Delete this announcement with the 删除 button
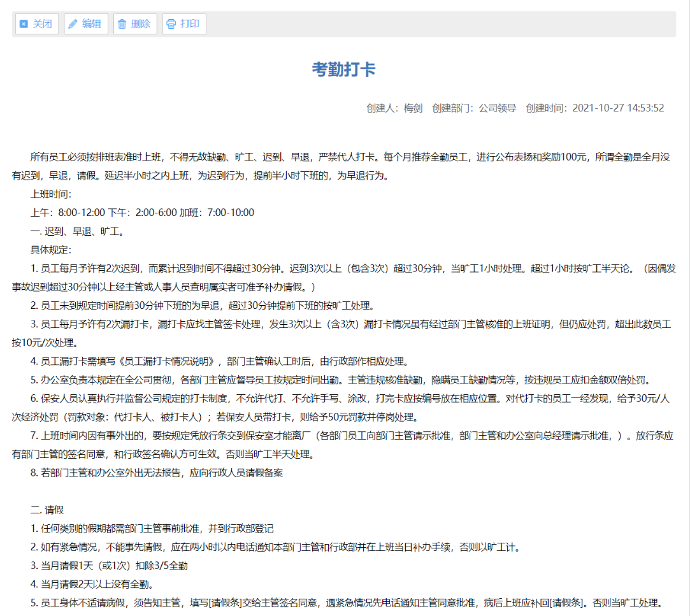The width and height of the screenshot is (690, 616). pos(134,24)
